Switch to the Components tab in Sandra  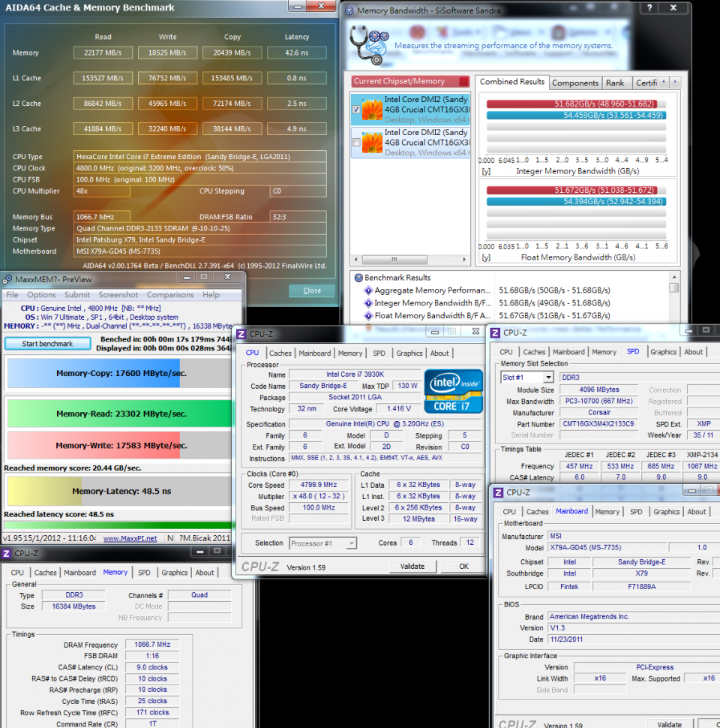click(x=575, y=83)
